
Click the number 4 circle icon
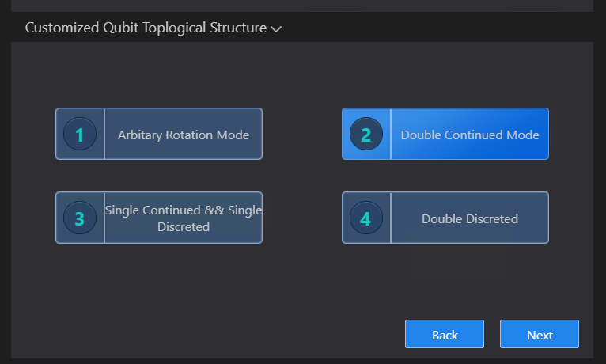pos(366,218)
